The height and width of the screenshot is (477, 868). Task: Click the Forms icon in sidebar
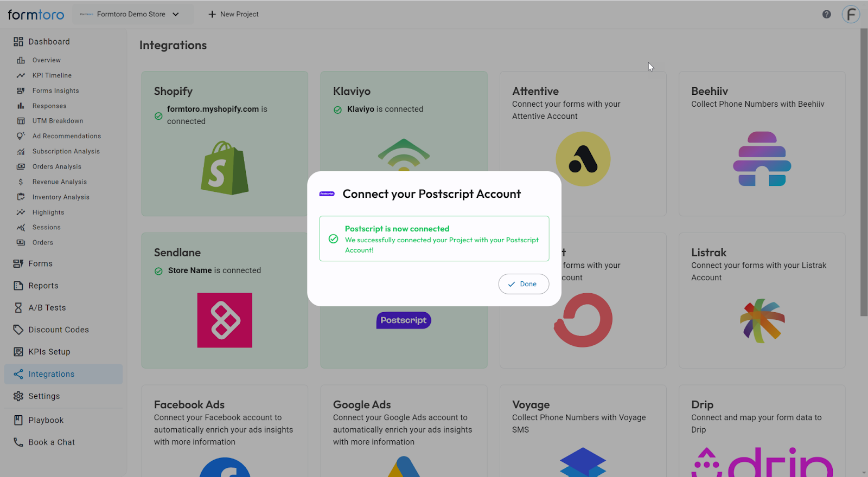click(18, 263)
